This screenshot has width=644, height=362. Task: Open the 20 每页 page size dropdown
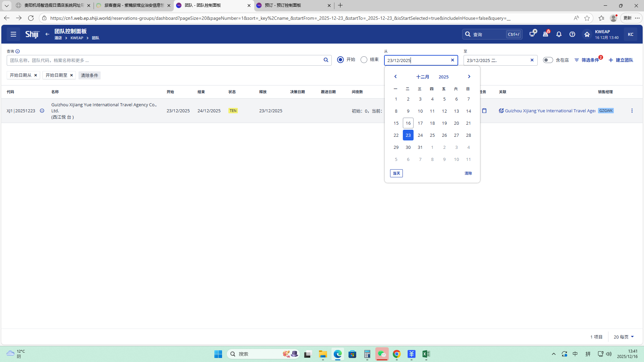pyautogui.click(x=624, y=337)
